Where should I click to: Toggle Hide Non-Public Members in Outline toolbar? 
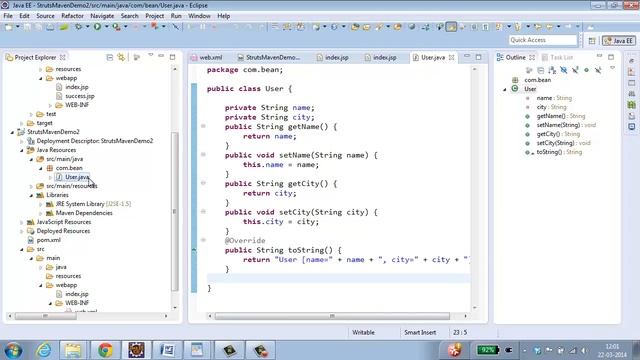tap(587, 70)
